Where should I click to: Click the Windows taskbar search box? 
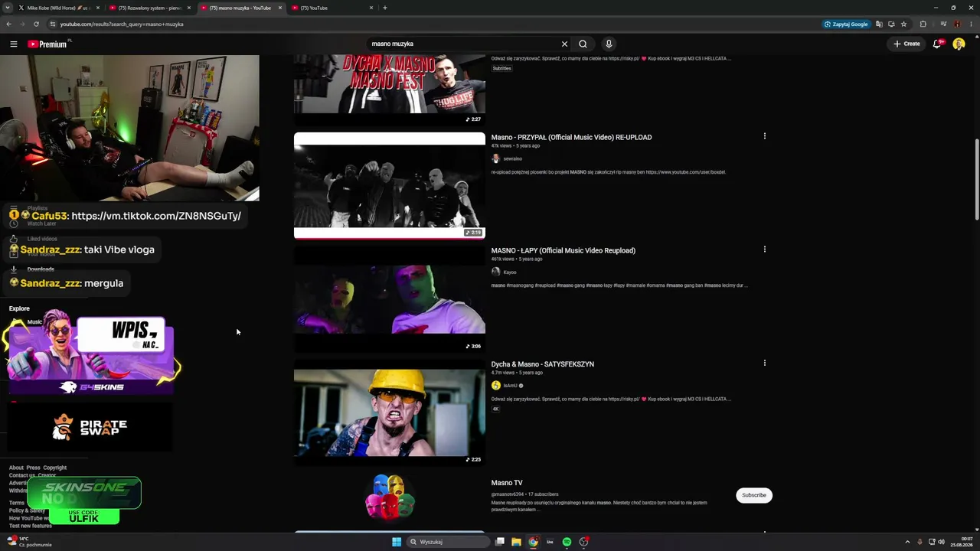tap(448, 542)
